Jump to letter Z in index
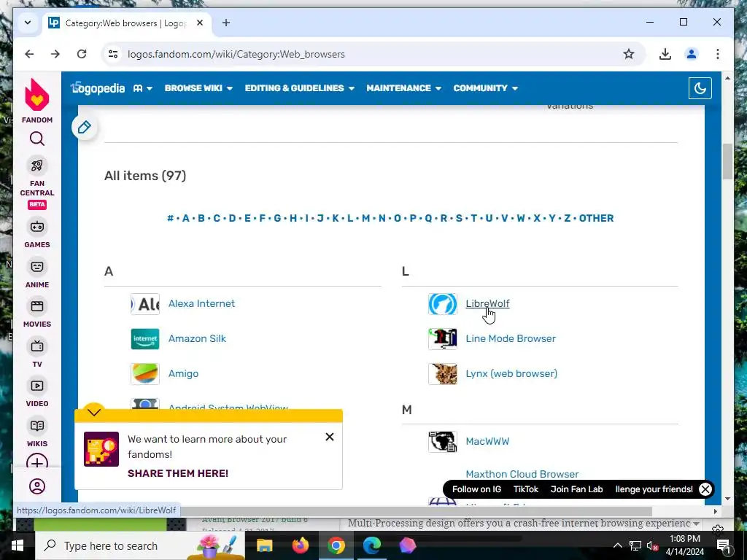The width and height of the screenshot is (747, 560). pyautogui.click(x=568, y=218)
